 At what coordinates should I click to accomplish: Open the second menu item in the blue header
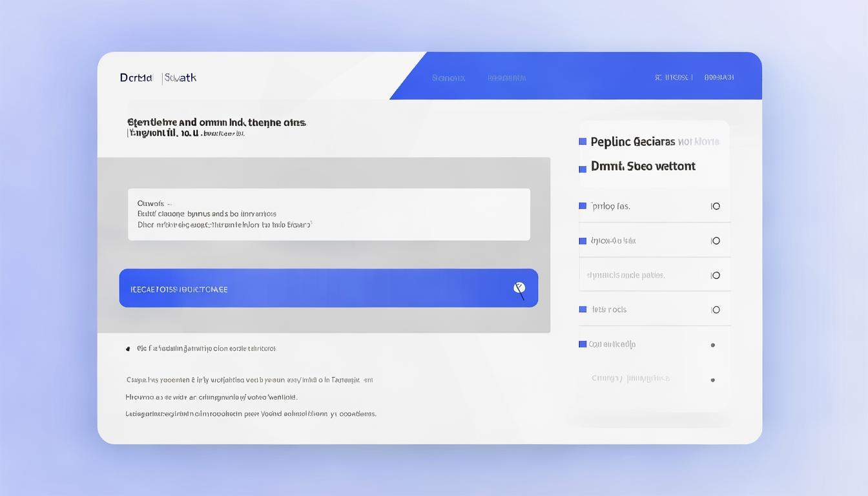[x=506, y=78]
